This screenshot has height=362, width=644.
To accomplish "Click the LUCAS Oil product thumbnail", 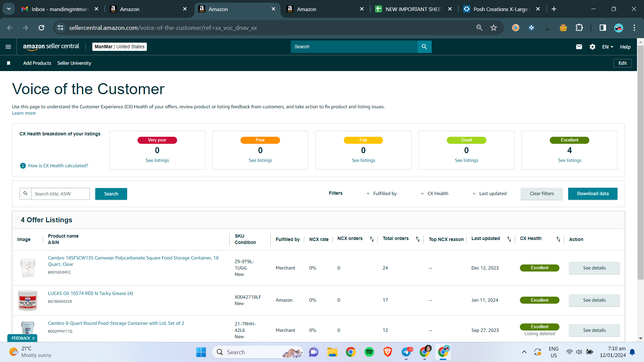I will click(28, 300).
